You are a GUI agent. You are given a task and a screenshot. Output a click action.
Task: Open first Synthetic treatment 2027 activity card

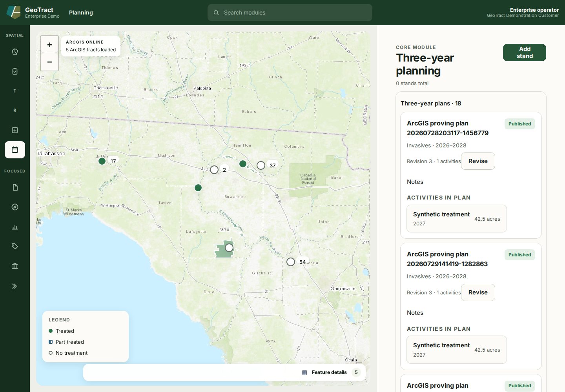457,219
